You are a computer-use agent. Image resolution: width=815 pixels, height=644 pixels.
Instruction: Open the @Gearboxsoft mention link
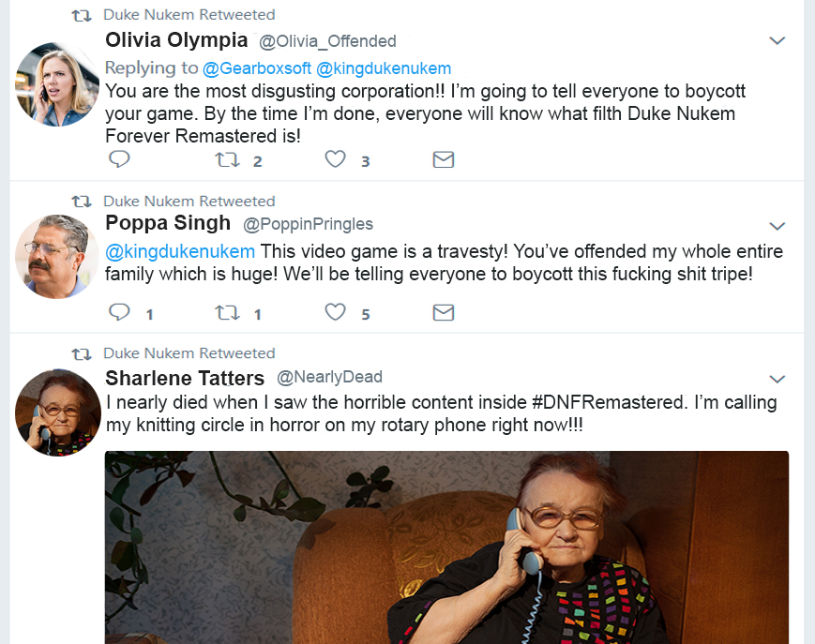257,68
